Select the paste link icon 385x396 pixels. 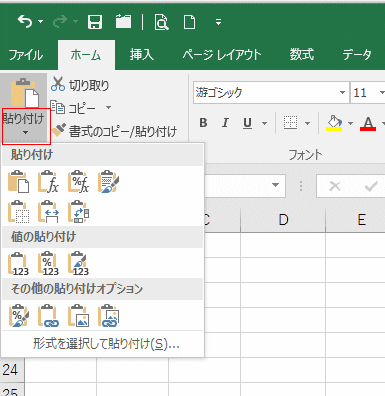pos(48,315)
